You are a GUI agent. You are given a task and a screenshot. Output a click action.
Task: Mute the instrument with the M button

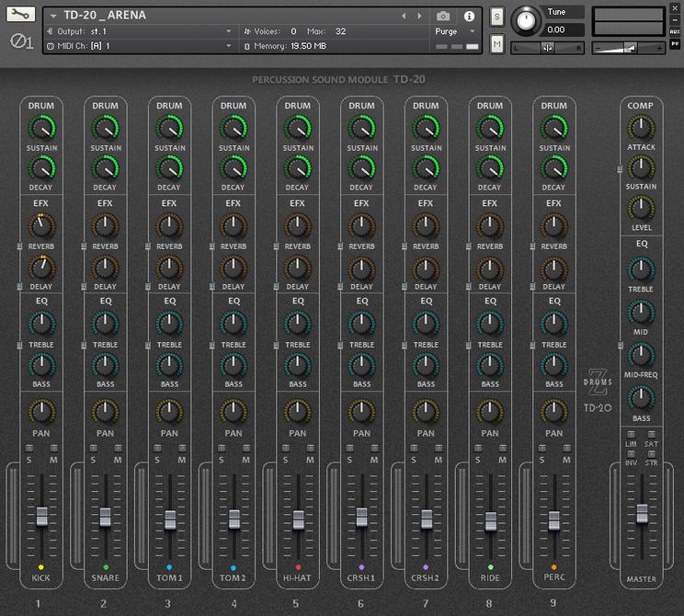(x=496, y=43)
